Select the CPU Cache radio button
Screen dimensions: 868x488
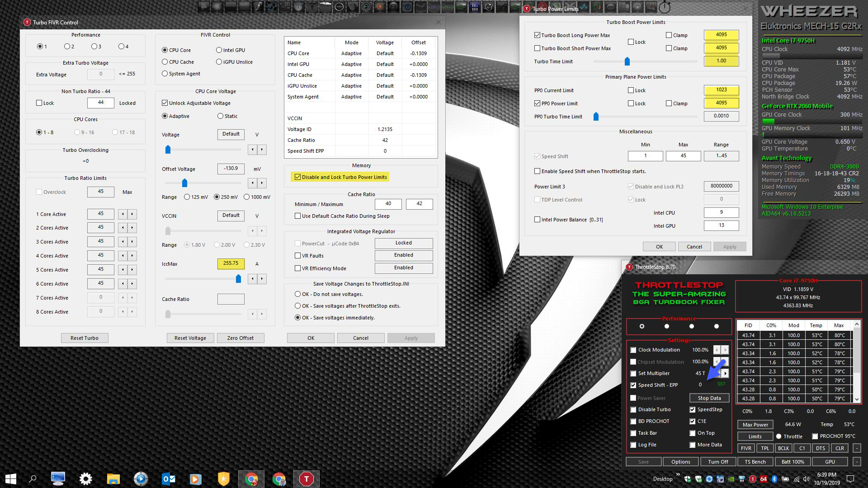(x=165, y=62)
